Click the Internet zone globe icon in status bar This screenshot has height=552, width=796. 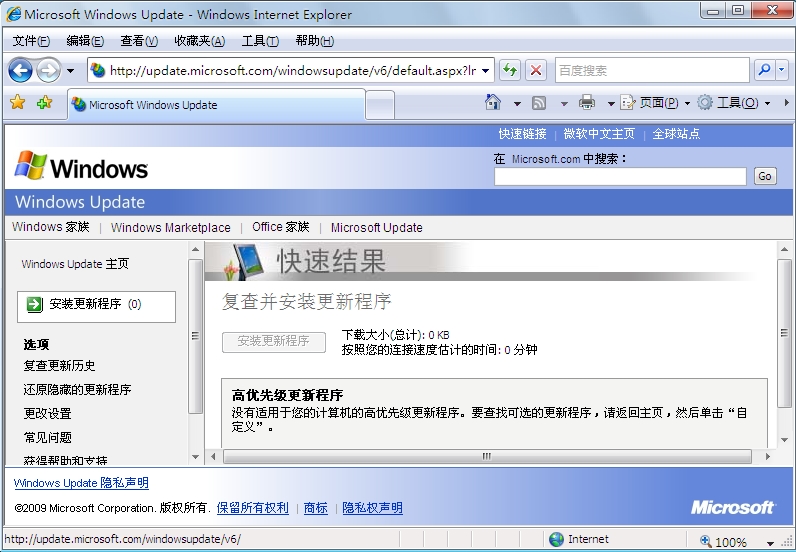click(556, 539)
